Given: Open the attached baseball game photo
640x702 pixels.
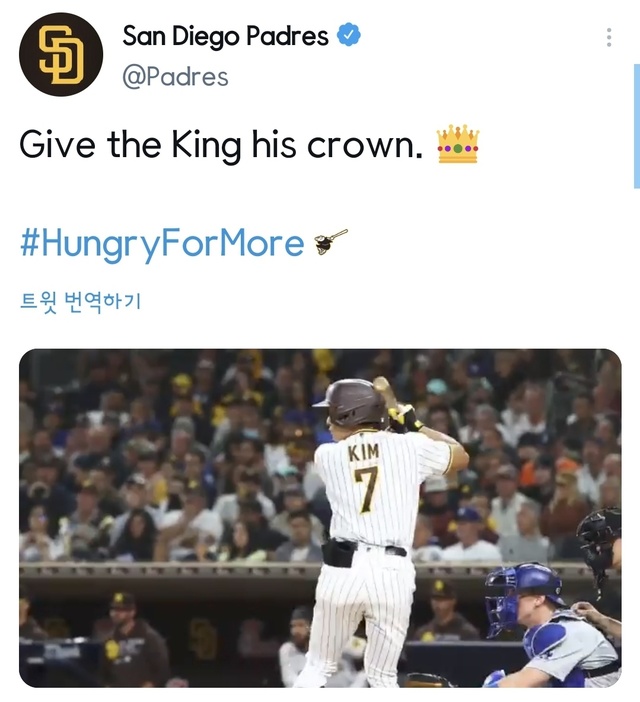Looking at the screenshot, I should 320,518.
